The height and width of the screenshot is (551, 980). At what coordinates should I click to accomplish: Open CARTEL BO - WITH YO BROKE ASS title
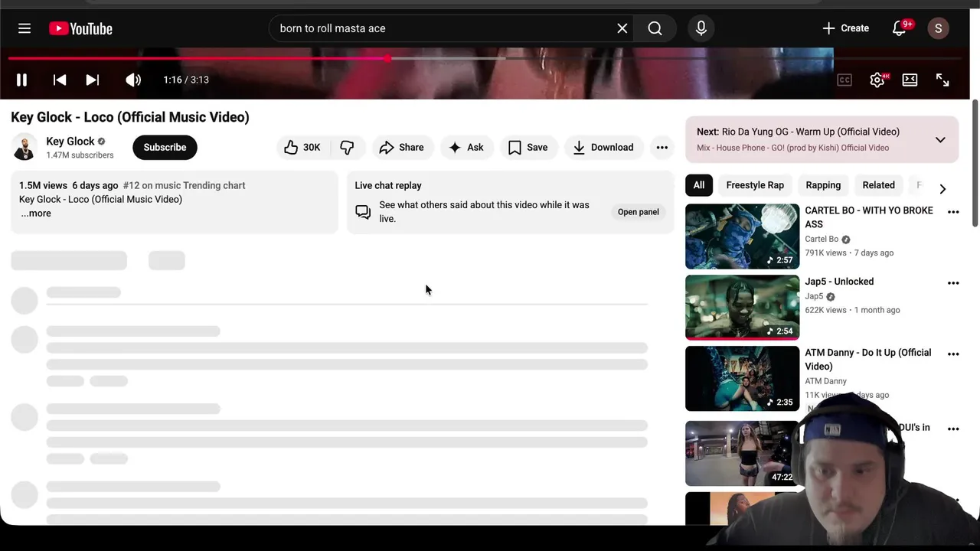click(x=869, y=217)
